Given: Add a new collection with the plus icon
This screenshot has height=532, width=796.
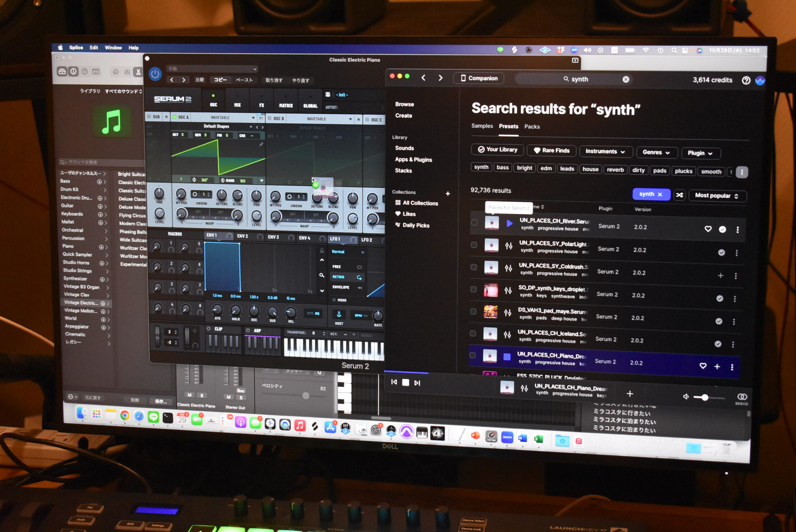Looking at the screenshot, I should click(x=447, y=194).
